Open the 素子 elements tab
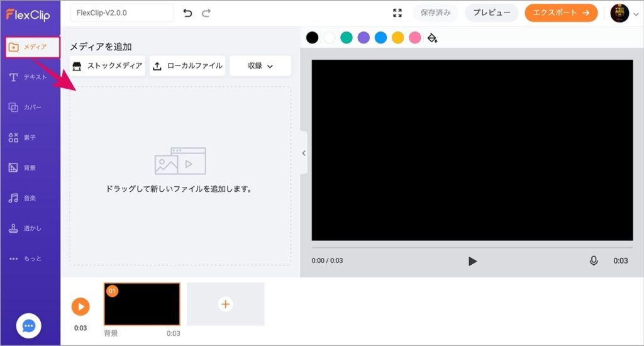Viewport: 644px width, 346px height. [x=22, y=138]
